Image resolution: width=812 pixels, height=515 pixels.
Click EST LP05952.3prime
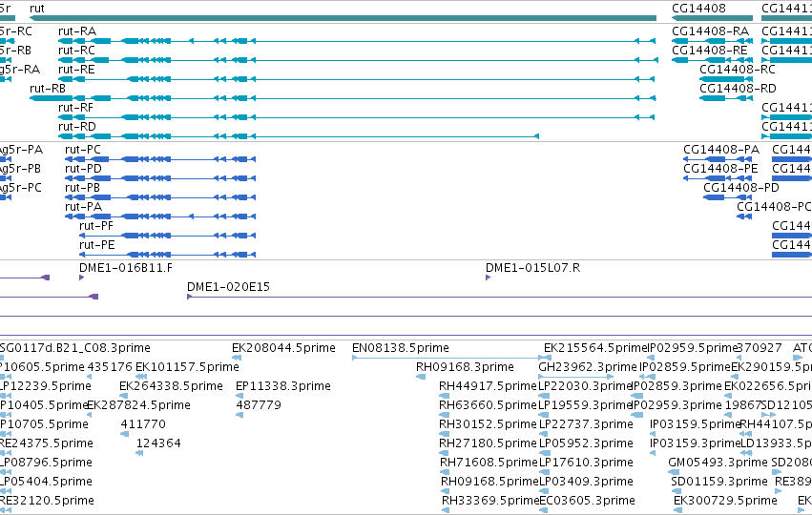pos(586,443)
